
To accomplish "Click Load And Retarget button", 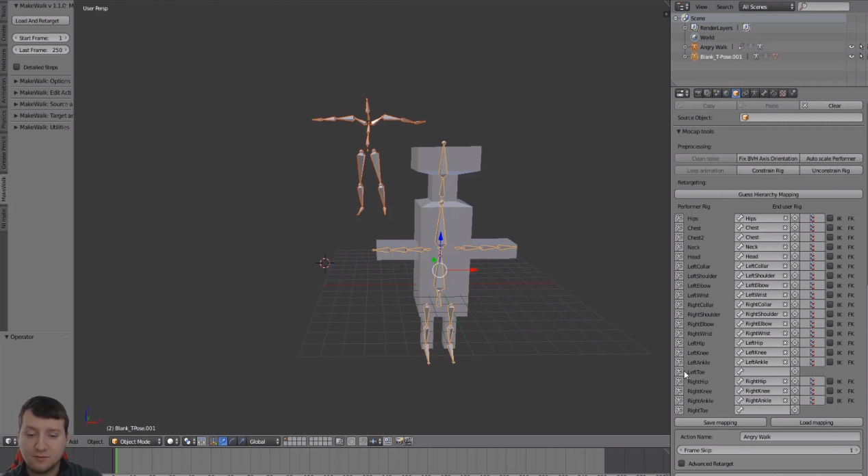I will [40, 21].
